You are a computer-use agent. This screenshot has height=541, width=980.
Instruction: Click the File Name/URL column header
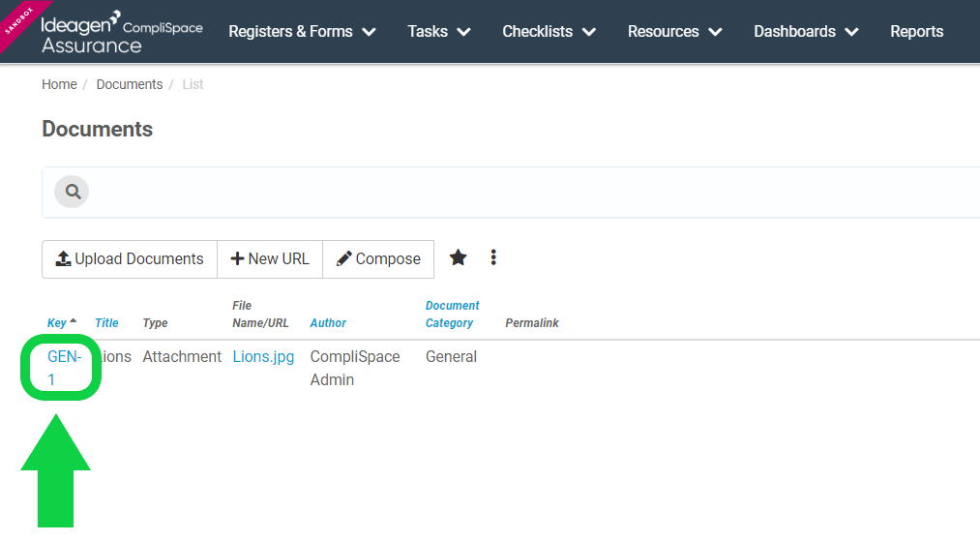point(260,314)
